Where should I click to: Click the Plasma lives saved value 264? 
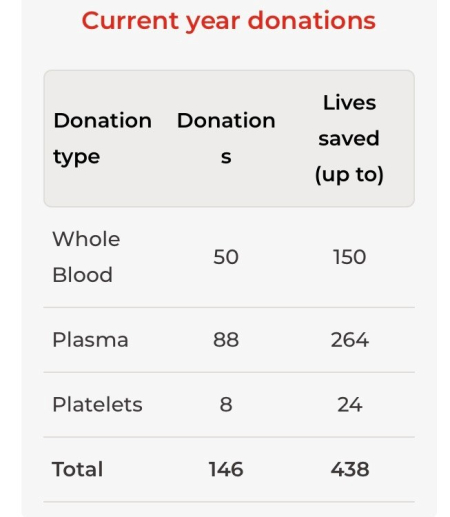[x=350, y=340]
